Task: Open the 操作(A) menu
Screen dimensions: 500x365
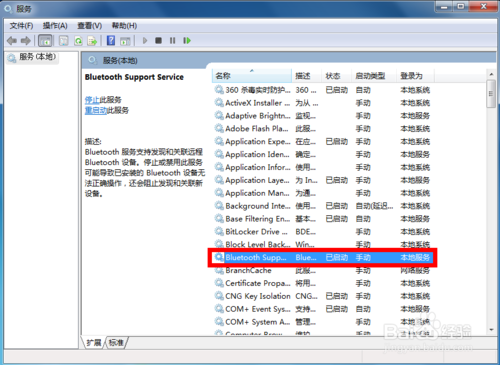Action: (55, 26)
